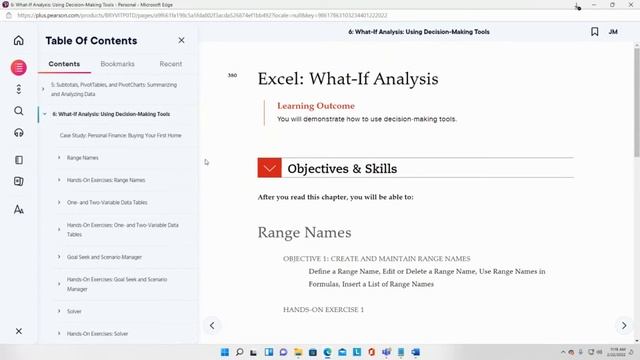
Task: Go to the next page arrow
Action: tap(624, 325)
